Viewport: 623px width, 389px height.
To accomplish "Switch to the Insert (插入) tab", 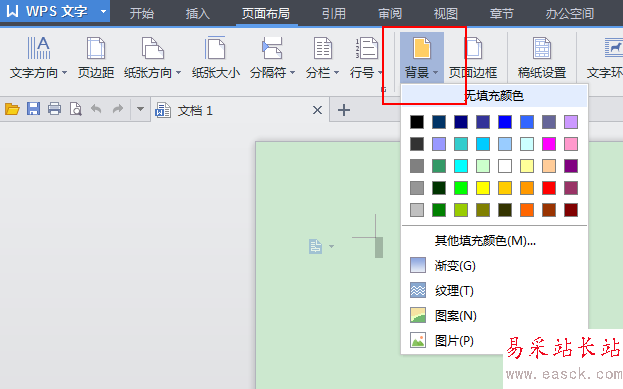I will pos(197,14).
